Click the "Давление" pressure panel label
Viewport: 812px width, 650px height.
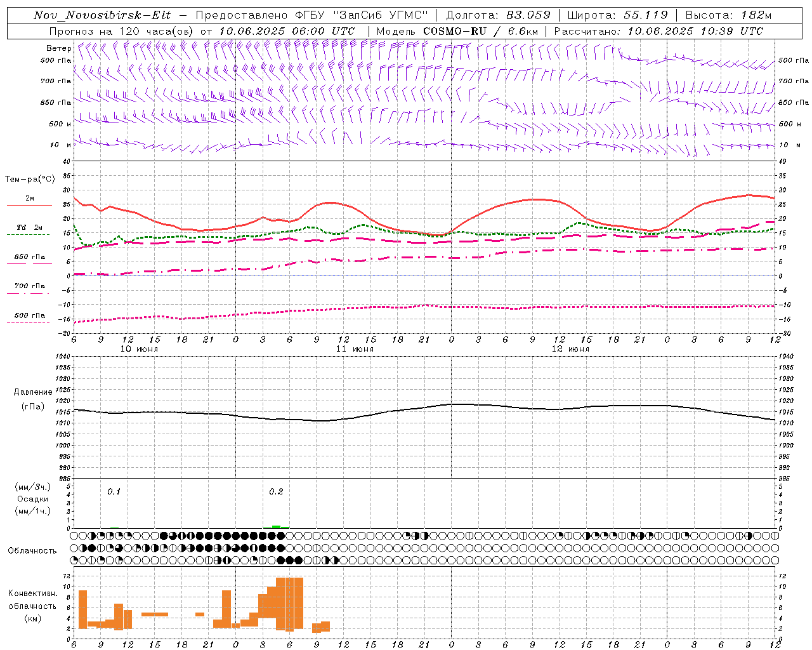(x=33, y=392)
